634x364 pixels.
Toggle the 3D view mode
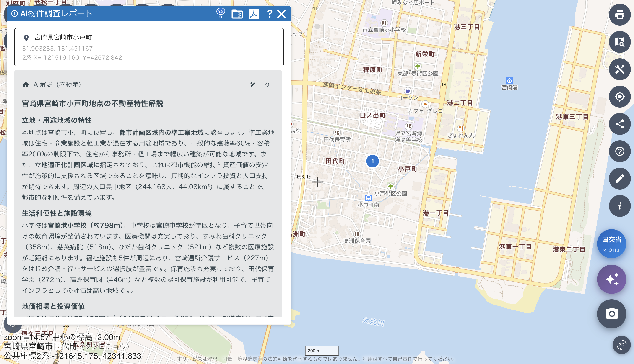(621, 345)
